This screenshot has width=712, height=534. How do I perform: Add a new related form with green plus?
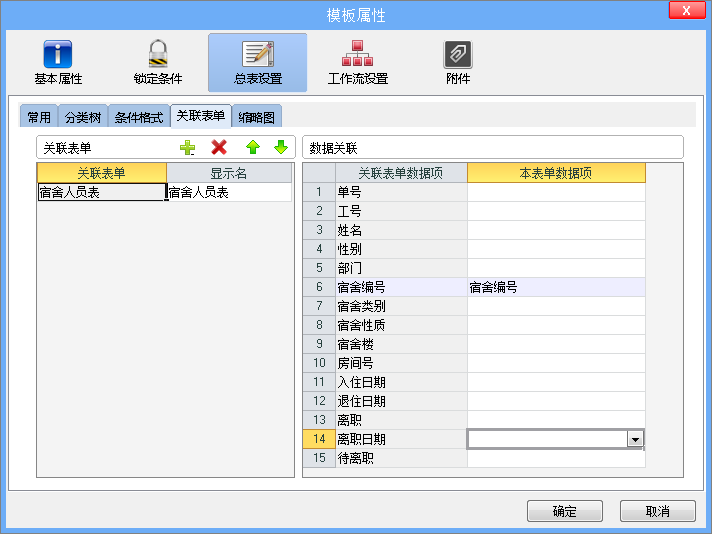click(x=188, y=148)
